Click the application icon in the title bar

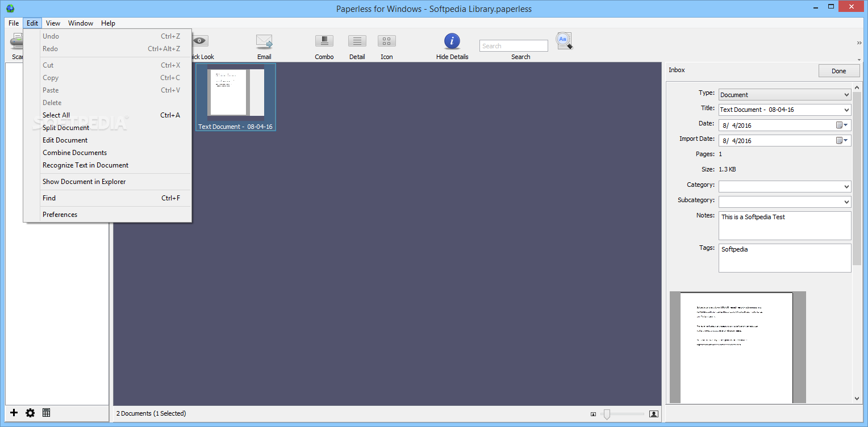click(10, 8)
